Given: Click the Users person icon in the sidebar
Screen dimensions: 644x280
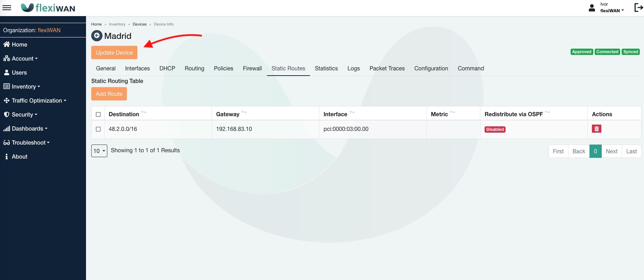Looking at the screenshot, I should [x=7, y=72].
